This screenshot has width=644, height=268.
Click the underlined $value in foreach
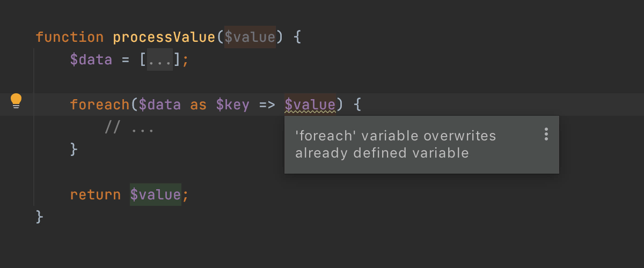(310, 104)
